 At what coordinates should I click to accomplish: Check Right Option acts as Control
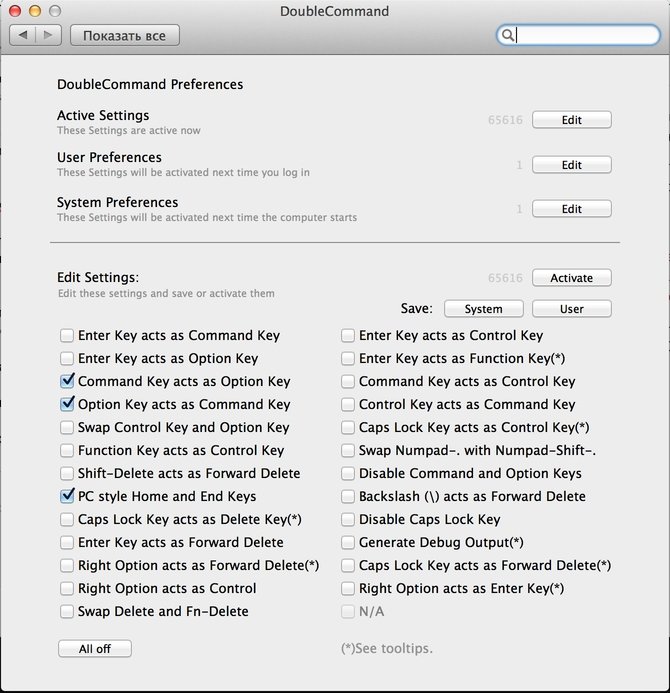(67, 588)
